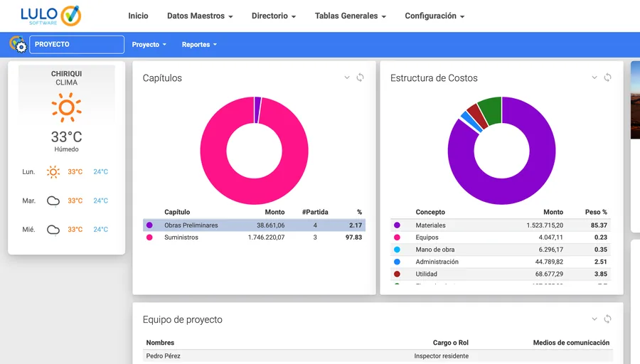640x364 pixels.
Task: Click the purple Materiales donut segment
Action: tap(501, 192)
